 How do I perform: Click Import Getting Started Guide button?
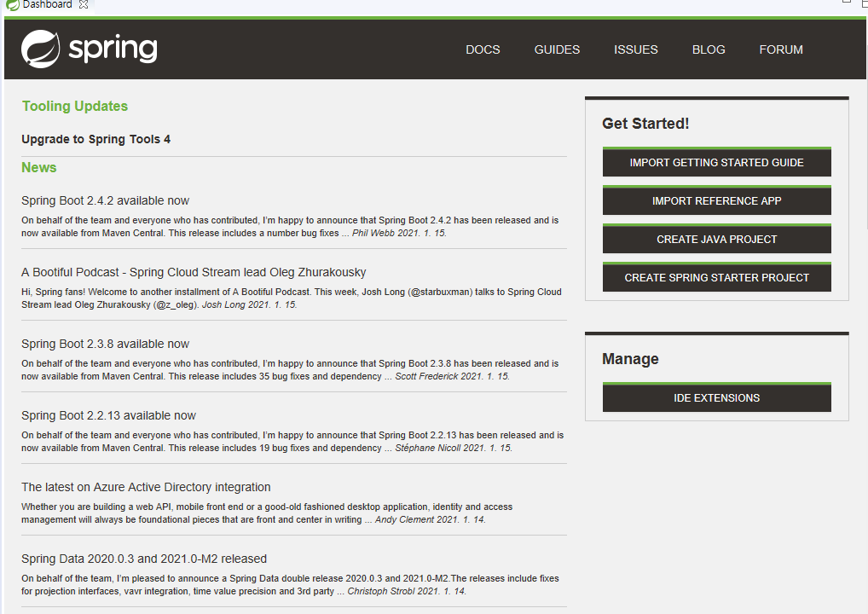coord(717,162)
